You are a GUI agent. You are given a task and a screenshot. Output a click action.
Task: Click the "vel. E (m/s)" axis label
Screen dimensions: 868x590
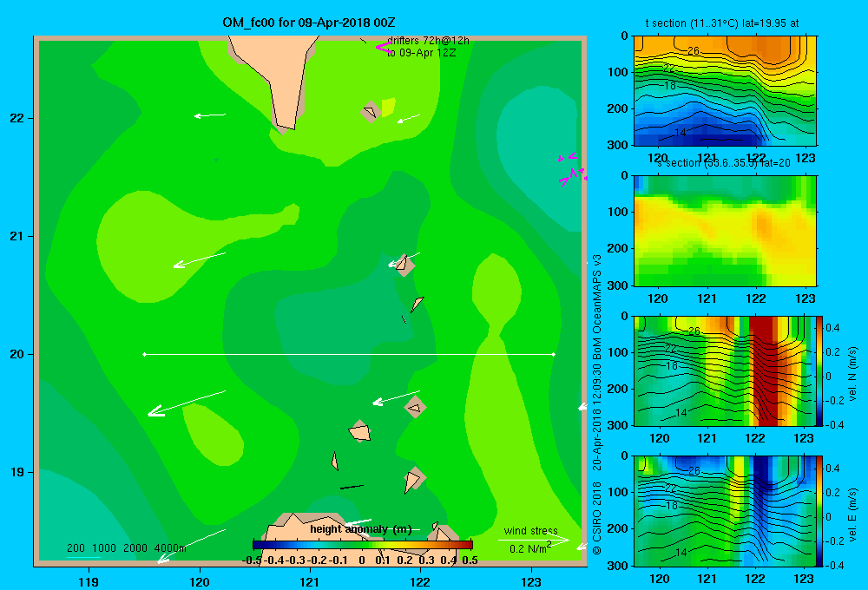coord(852,515)
